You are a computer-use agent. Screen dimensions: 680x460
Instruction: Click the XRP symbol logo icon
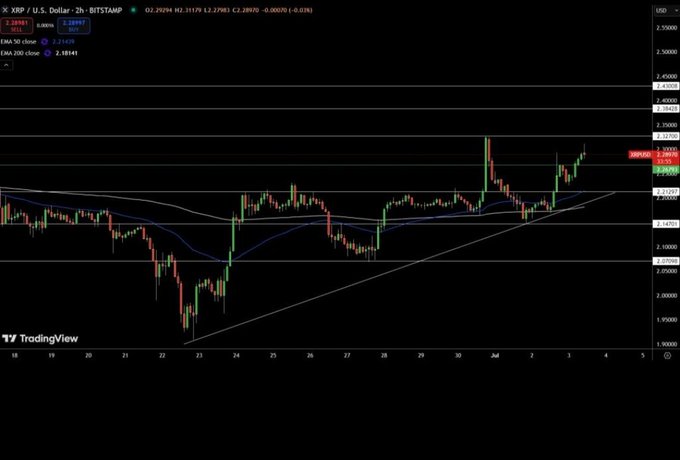click(x=5, y=10)
